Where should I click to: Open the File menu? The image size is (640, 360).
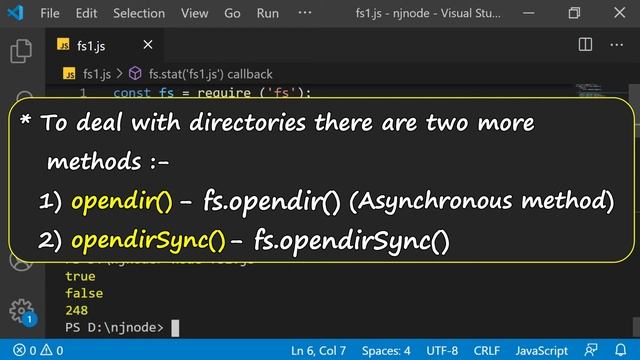coord(50,13)
